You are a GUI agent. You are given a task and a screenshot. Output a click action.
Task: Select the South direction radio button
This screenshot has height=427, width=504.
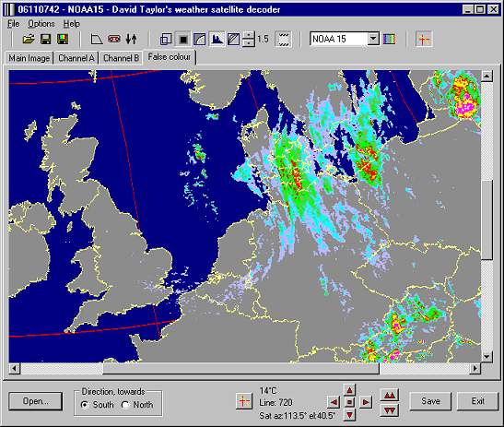pyautogui.click(x=85, y=405)
